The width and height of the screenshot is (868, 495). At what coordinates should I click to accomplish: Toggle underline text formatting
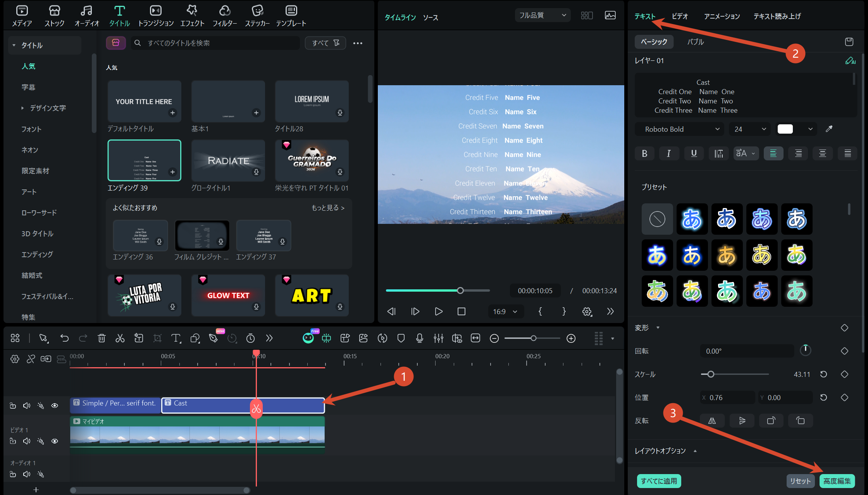[x=694, y=153]
